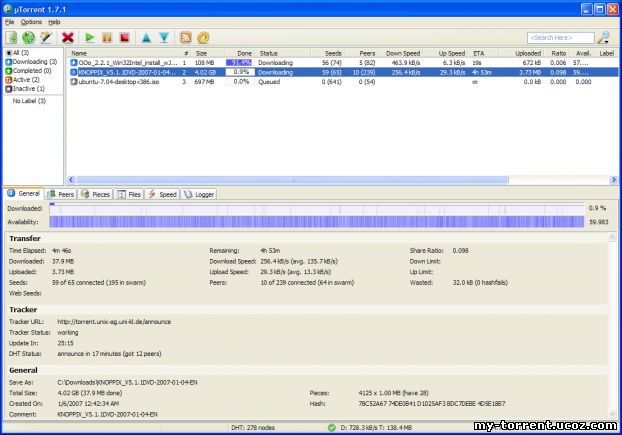Click in the Search Here field
Viewport: 622px width, 435px height.
pos(561,38)
